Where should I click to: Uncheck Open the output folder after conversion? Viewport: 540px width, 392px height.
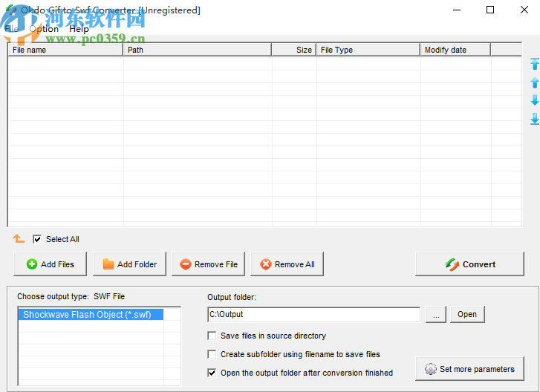coord(212,373)
